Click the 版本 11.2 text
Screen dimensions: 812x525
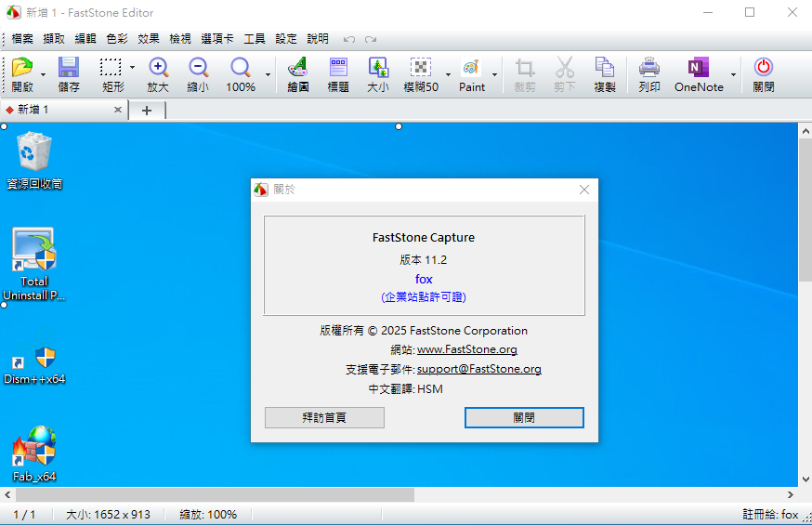coord(423,260)
